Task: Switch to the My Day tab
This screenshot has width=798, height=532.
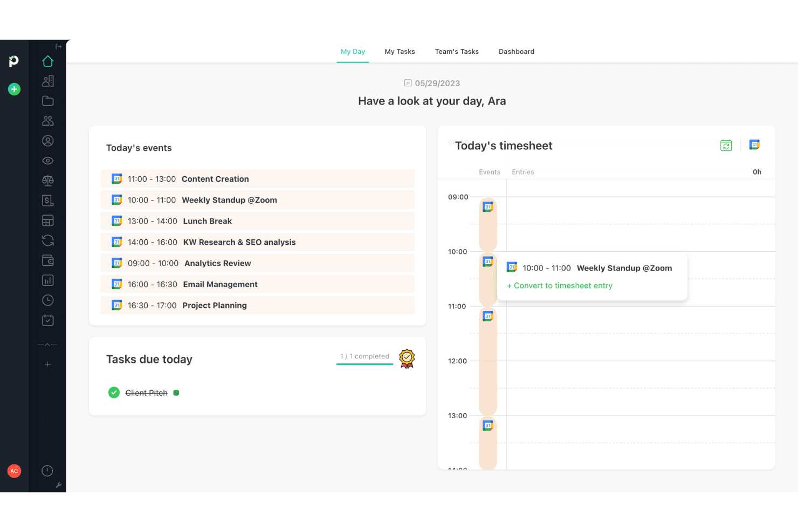Action: coord(353,52)
